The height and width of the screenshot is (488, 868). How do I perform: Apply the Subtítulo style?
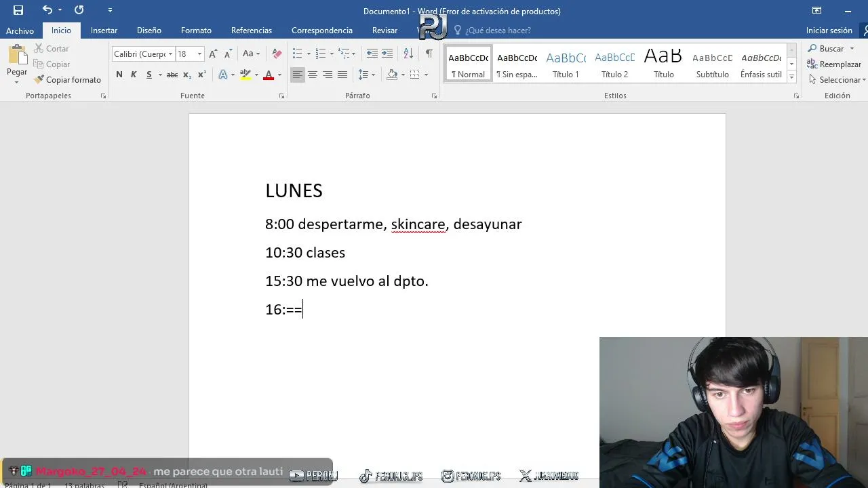tap(713, 64)
